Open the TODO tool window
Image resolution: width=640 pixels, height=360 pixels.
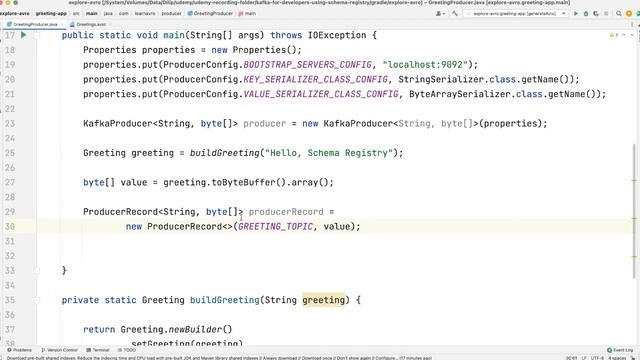click(127, 350)
